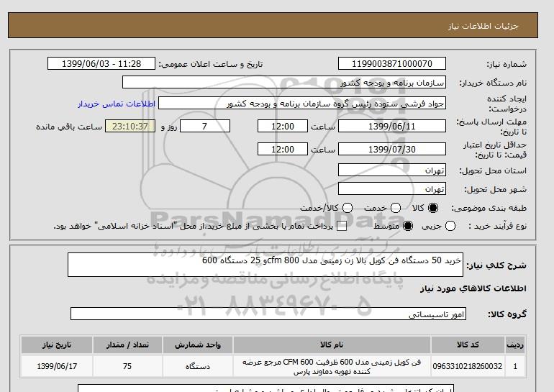554x392 pixels.
Task: Click product code 0963310218260032 cell
Action: pyautogui.click(x=468, y=366)
